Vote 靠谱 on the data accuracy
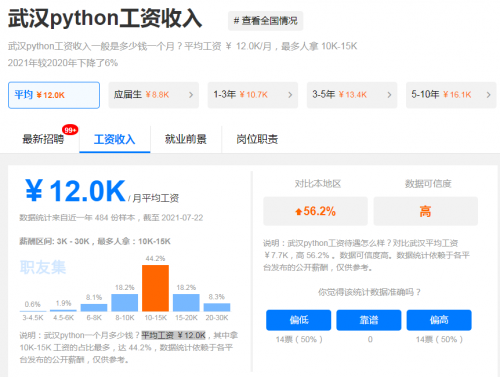 tap(369, 320)
